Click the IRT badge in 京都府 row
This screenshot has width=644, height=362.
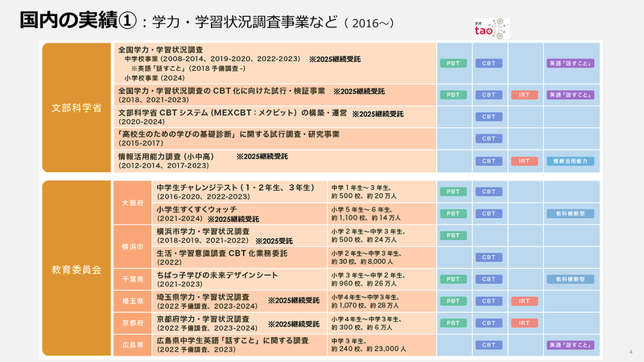click(x=524, y=323)
